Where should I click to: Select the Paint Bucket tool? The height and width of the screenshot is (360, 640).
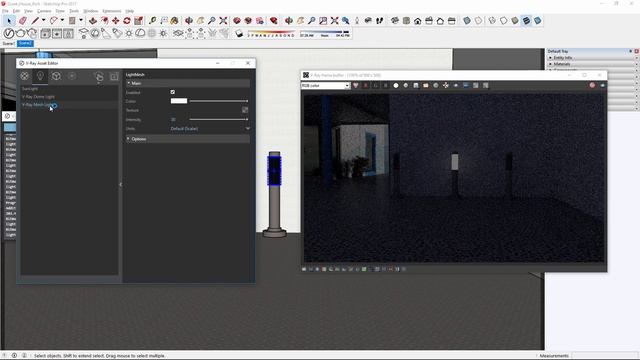pos(174,20)
